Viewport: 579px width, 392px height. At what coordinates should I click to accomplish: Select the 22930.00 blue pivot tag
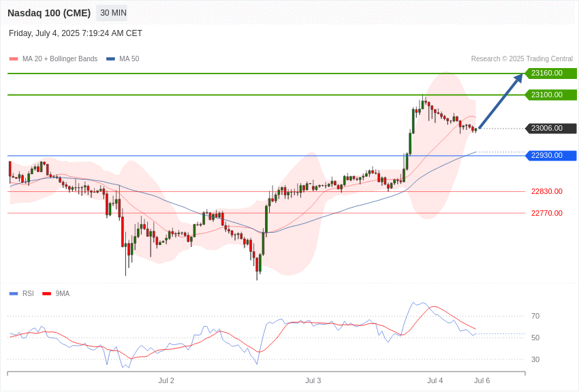551,155
